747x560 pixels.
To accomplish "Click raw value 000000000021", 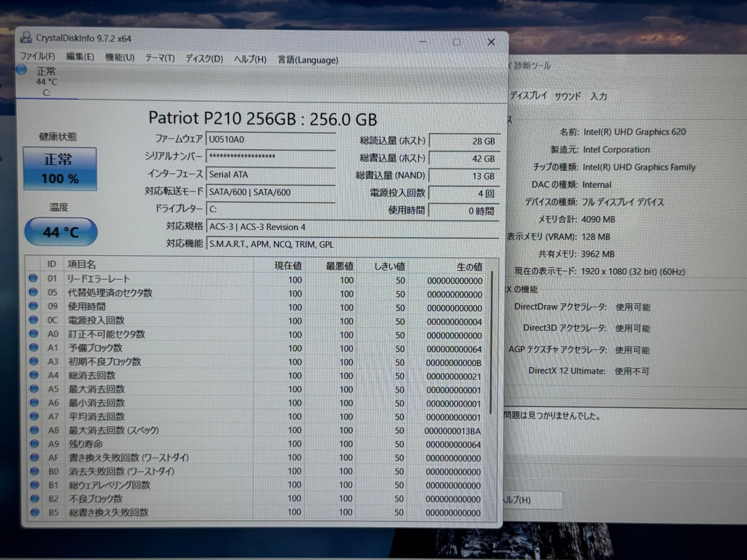I will tap(453, 377).
